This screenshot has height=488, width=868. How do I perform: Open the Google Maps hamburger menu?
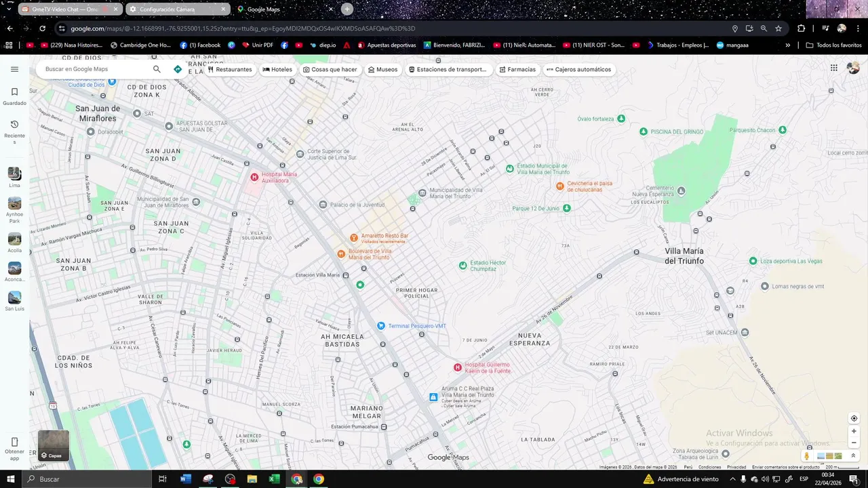point(14,69)
